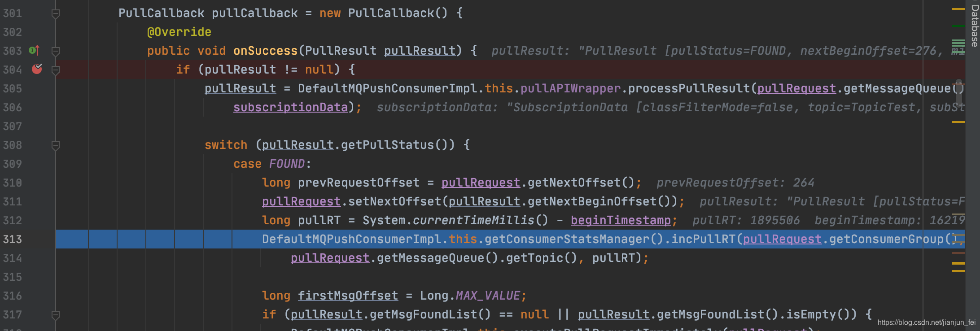Click the inline hint pullRT: 1895506

(746, 220)
